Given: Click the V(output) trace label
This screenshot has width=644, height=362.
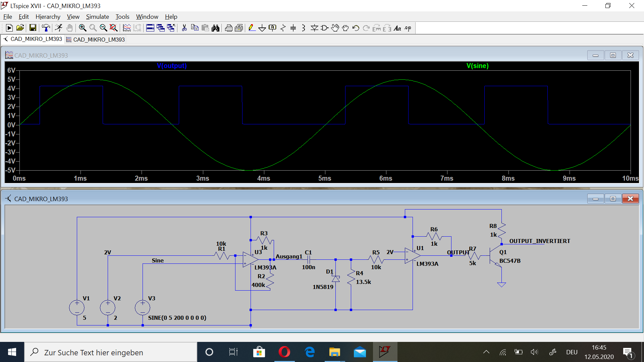Looking at the screenshot, I should click(x=172, y=66).
